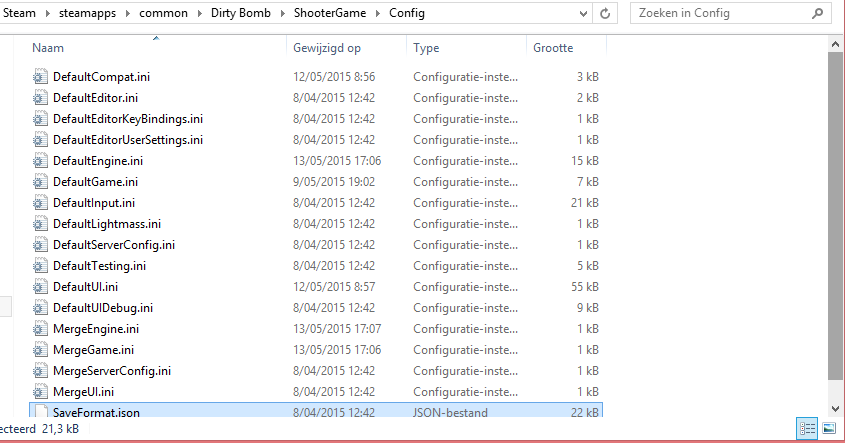
Task: Click the DefaultInput.ini file icon
Action: (40, 203)
